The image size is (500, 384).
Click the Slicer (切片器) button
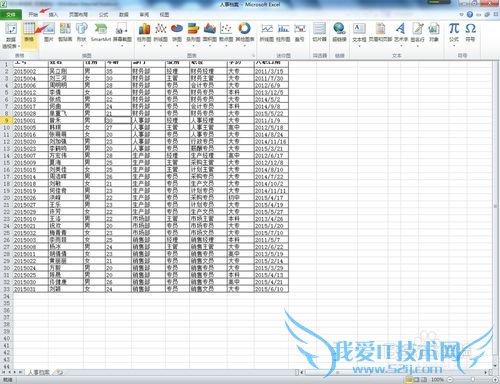[x=319, y=33]
